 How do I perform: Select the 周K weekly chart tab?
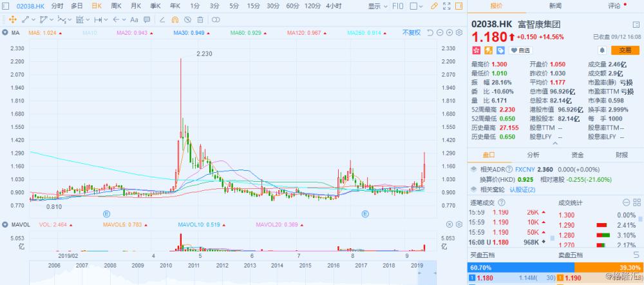coord(117,6)
